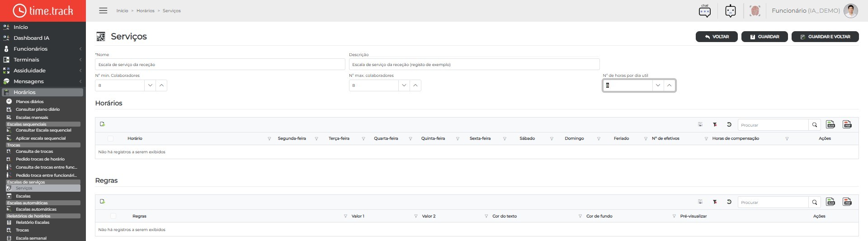Viewport: 868px width, 241px height.
Task: Click Procurar search box in Regras table
Action: pos(773,202)
